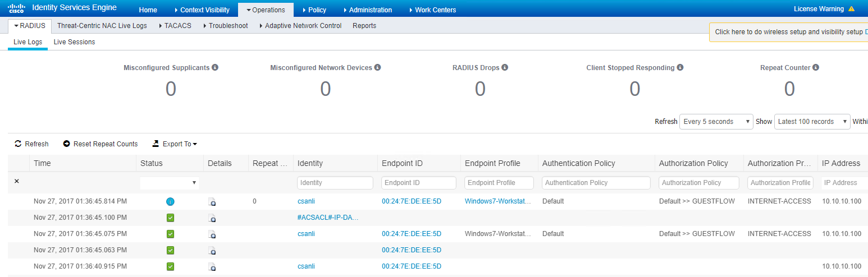Open the Reports menu item
Image resolution: width=868 pixels, height=277 pixels.
364,26
